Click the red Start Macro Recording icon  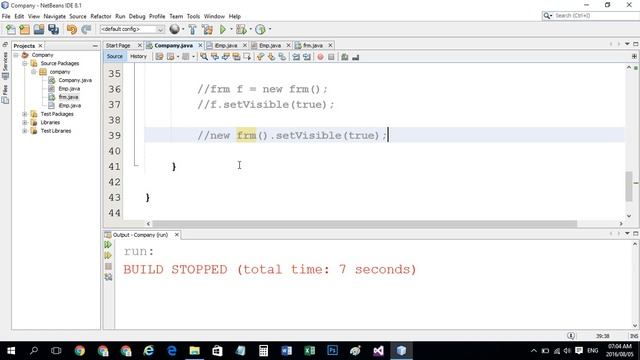320,57
